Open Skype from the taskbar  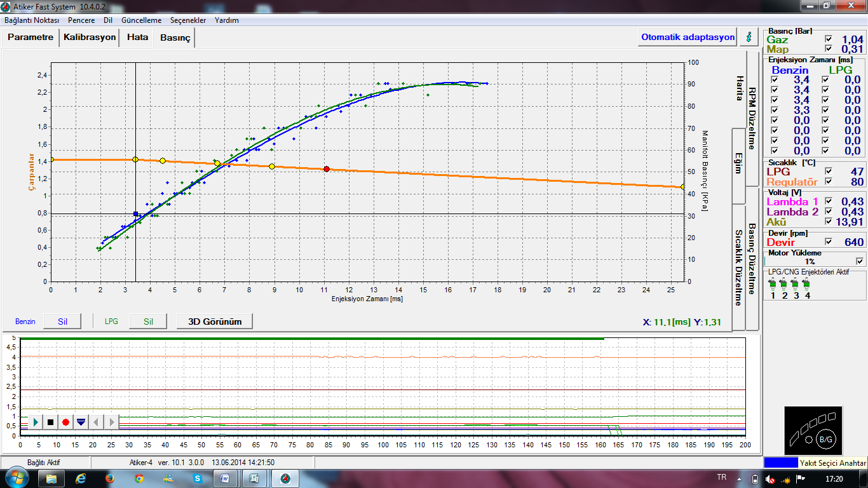pyautogui.click(x=198, y=478)
